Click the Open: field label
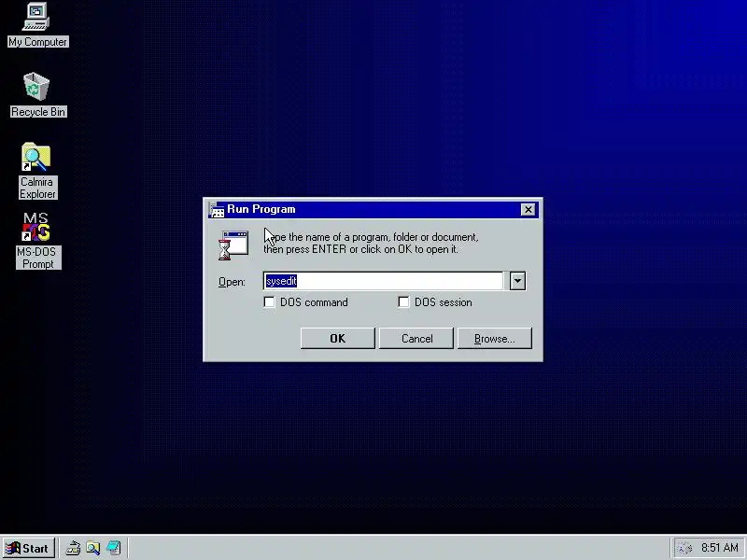The image size is (747, 560). tap(232, 282)
